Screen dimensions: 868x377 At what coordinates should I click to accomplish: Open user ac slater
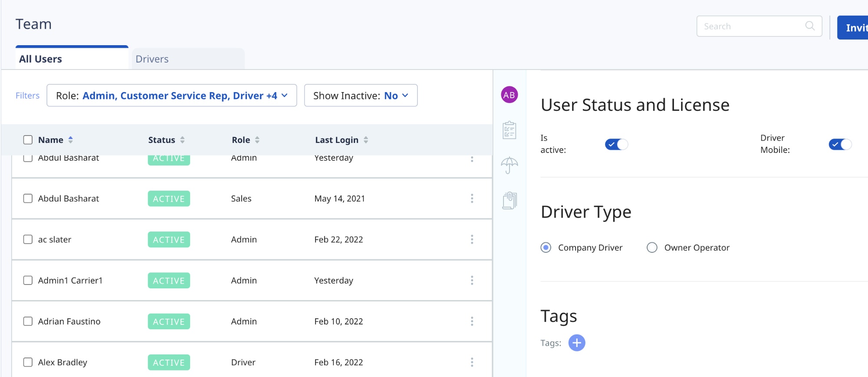point(55,239)
